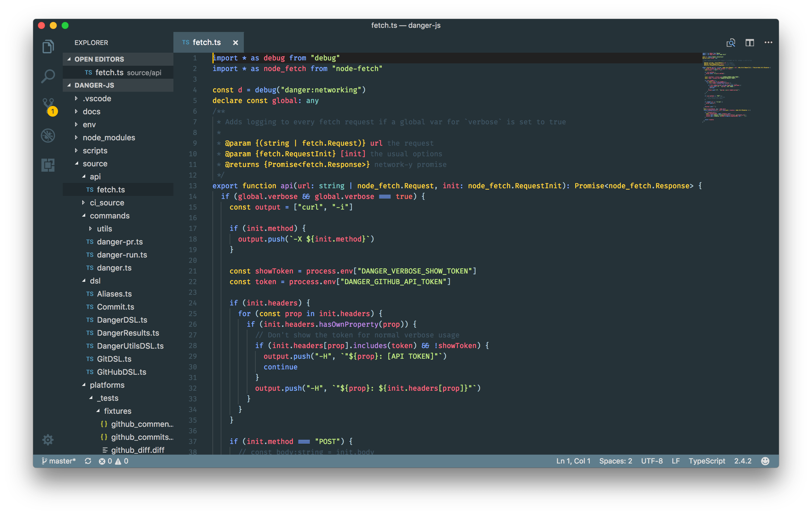Open More Actions via the ellipsis icon
This screenshot has width=812, height=515.
[x=768, y=43]
